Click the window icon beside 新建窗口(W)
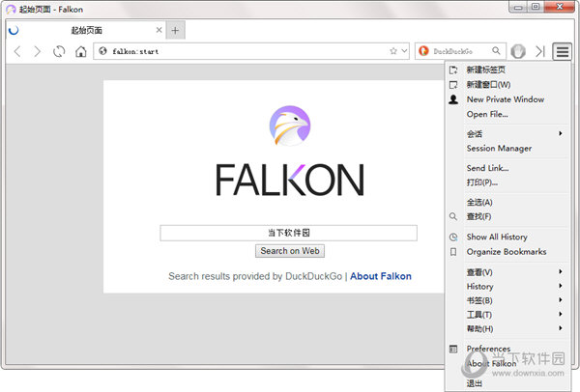Screen dimensions: 580x392 (453, 85)
